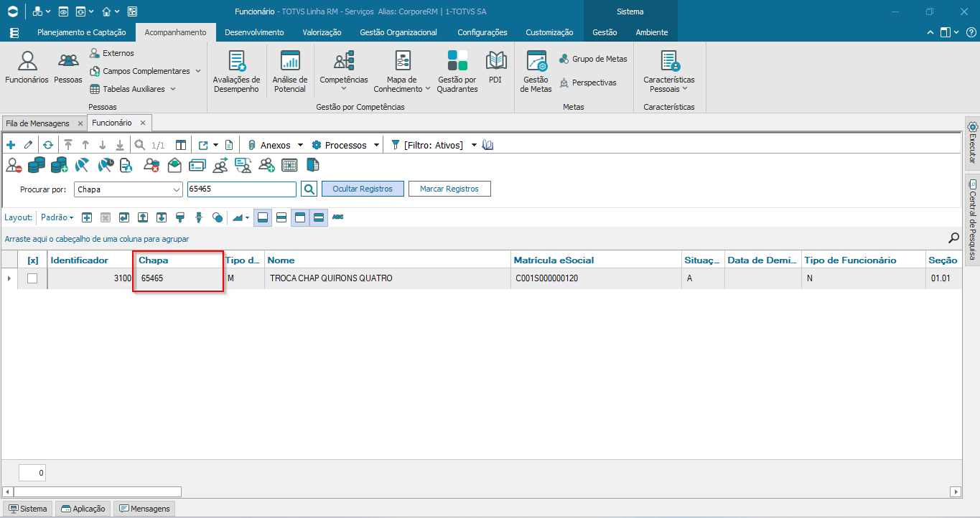
Task: Open Análise de Potencial
Action: [290, 72]
